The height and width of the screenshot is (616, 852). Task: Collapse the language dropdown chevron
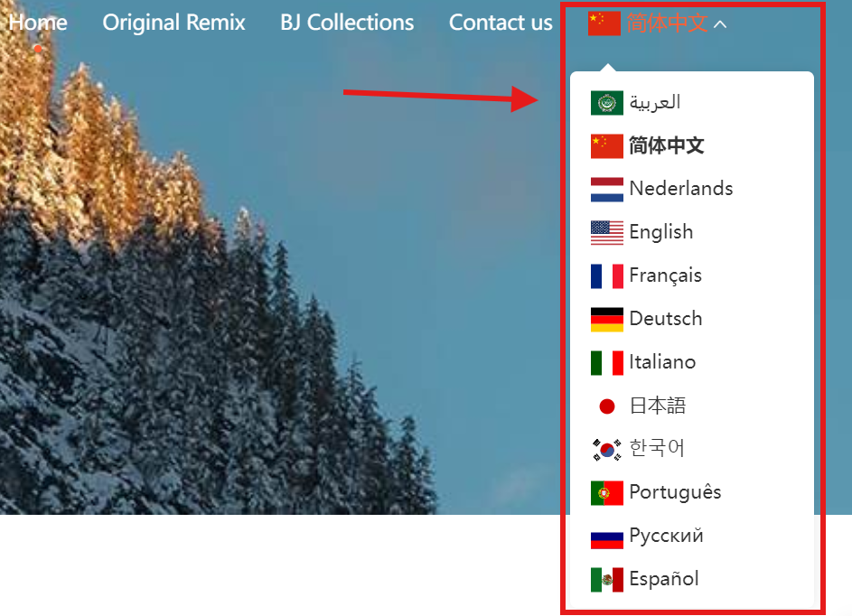pyautogui.click(x=720, y=24)
